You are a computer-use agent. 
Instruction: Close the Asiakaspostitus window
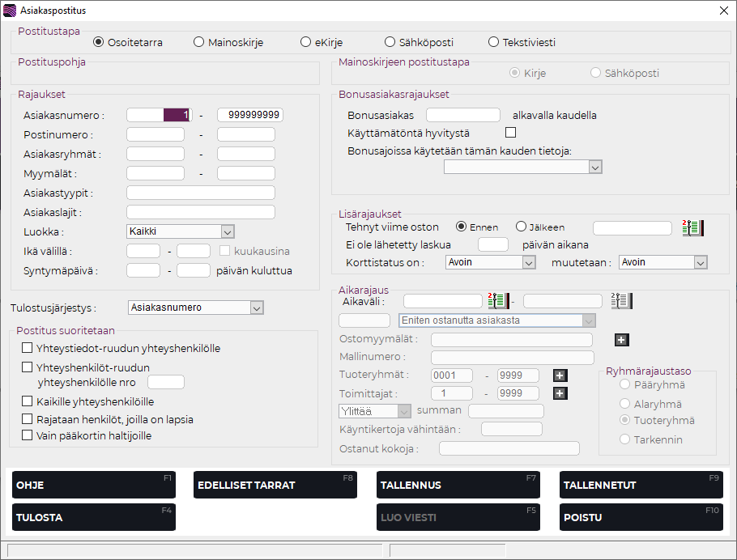tap(723, 11)
